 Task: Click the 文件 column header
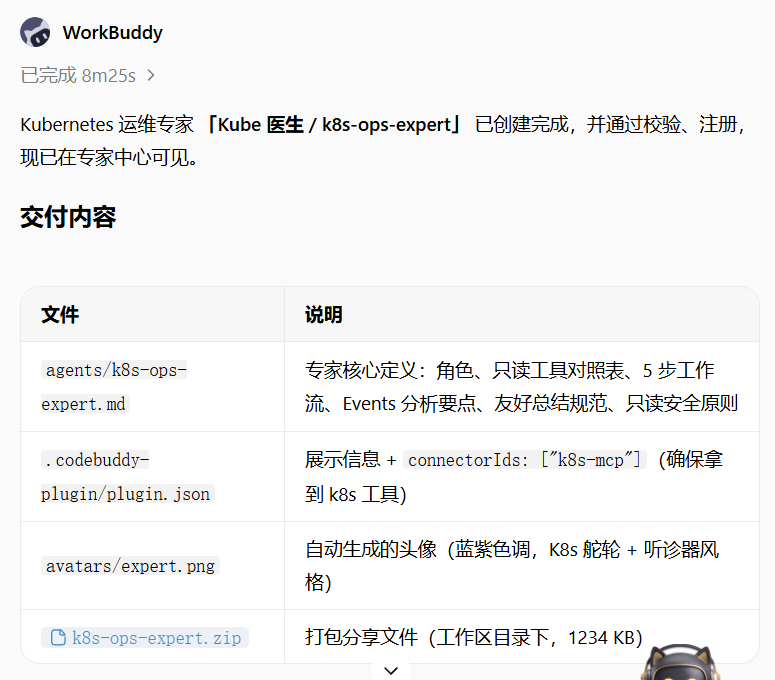click(x=152, y=314)
